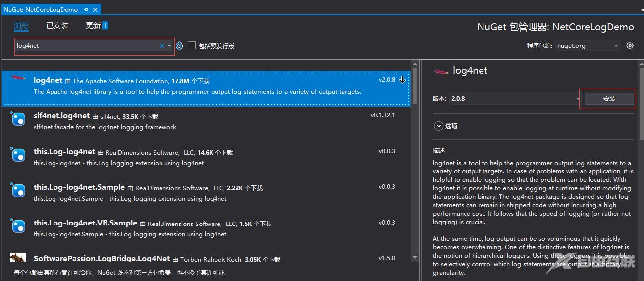This screenshot has width=644, height=281.
Task: Click the 安装 install button
Action: [x=609, y=99]
